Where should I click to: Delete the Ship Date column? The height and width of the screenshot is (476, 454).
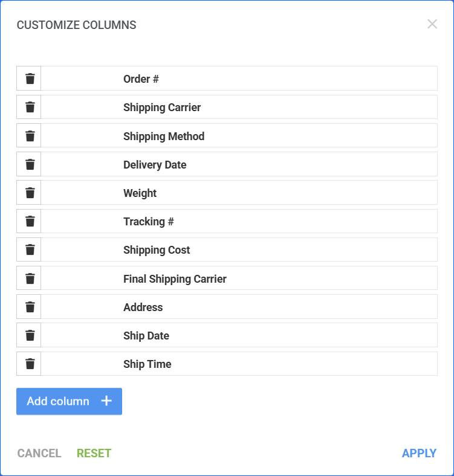[x=30, y=335]
